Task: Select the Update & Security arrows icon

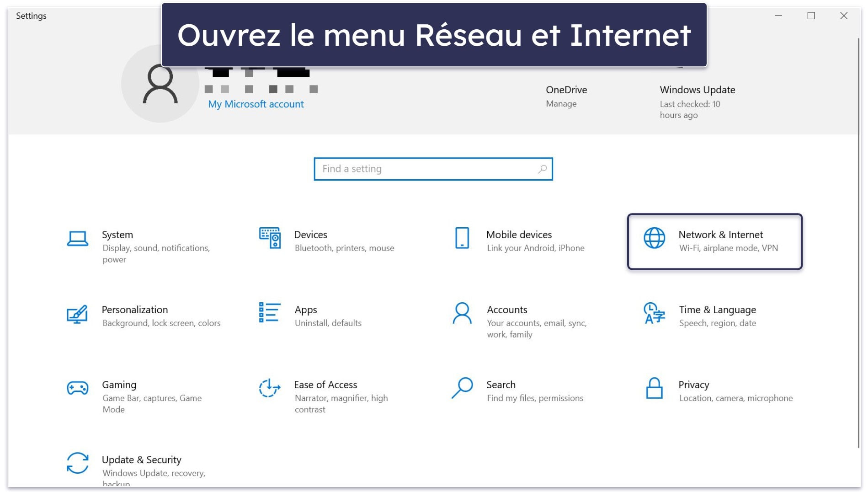Action: tap(77, 463)
